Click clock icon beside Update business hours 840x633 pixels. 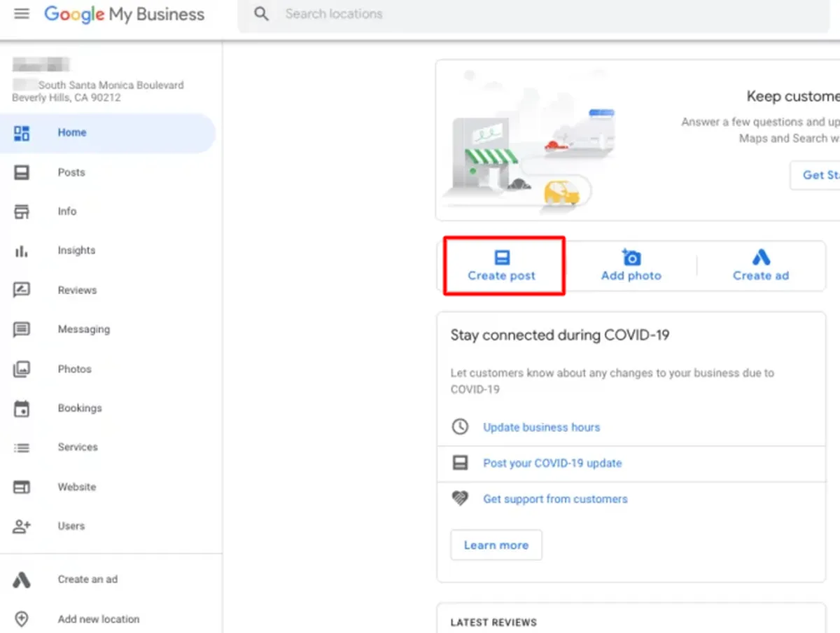[x=460, y=426]
